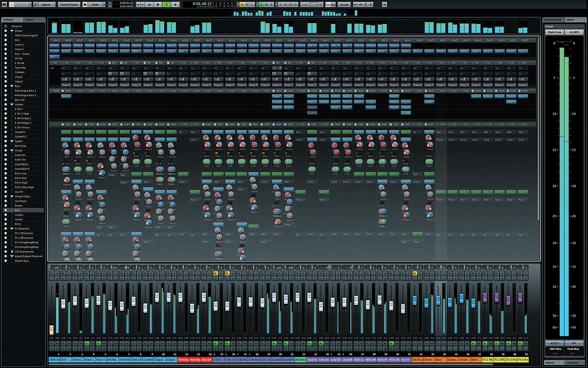Collapse the Synths folder in visibility list

pos(12,141)
